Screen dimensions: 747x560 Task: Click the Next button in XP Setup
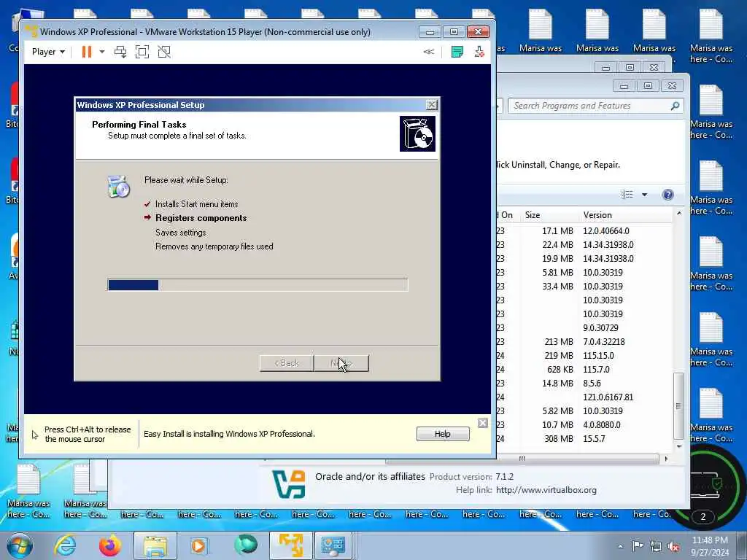[x=341, y=363]
